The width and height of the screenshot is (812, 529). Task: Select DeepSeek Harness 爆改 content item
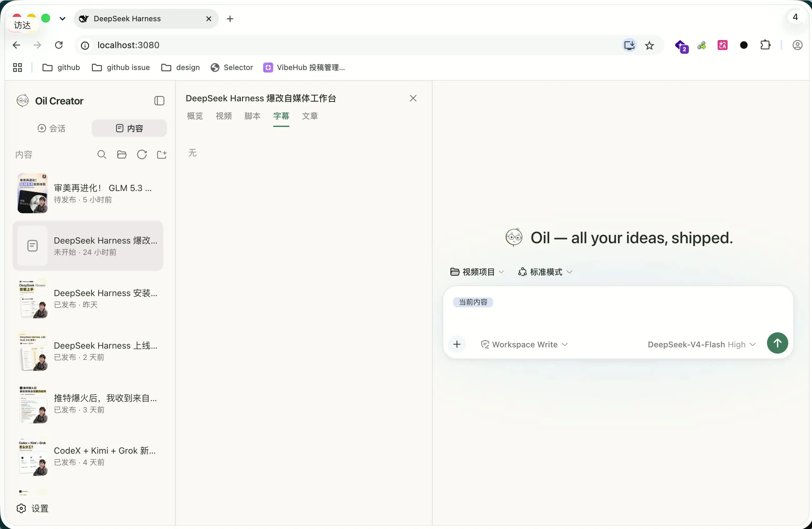[x=88, y=246]
